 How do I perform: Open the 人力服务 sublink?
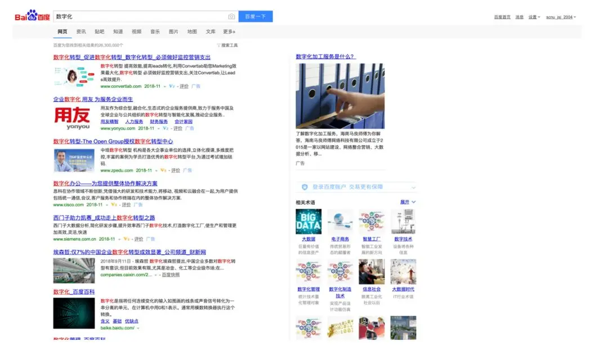pos(134,122)
